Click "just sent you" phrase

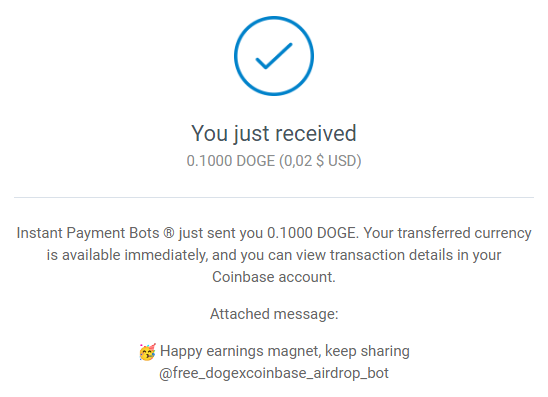221,233
